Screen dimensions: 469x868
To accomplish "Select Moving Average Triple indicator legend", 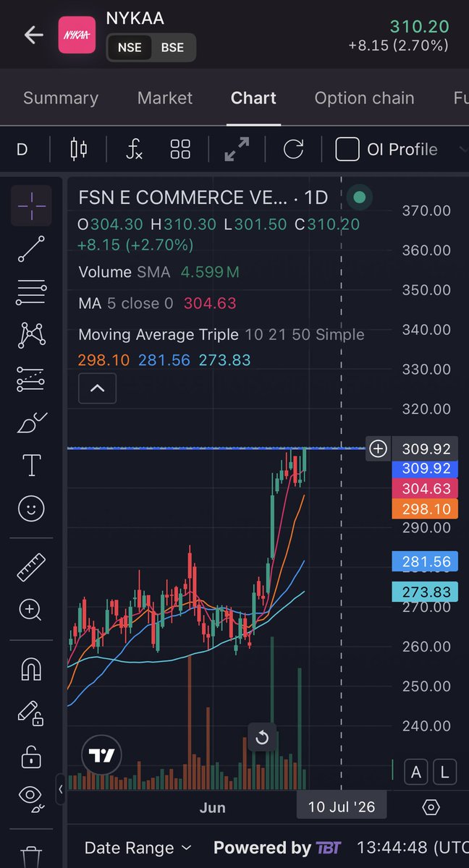I will point(221,335).
